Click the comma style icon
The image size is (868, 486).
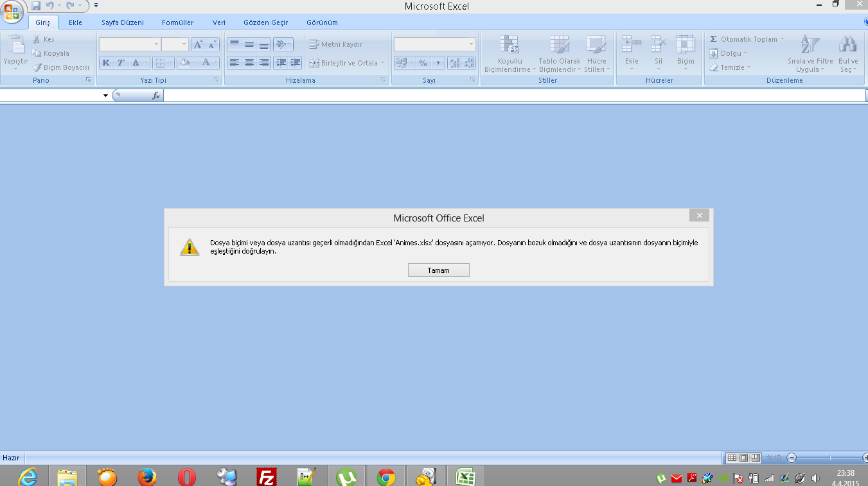coord(438,63)
